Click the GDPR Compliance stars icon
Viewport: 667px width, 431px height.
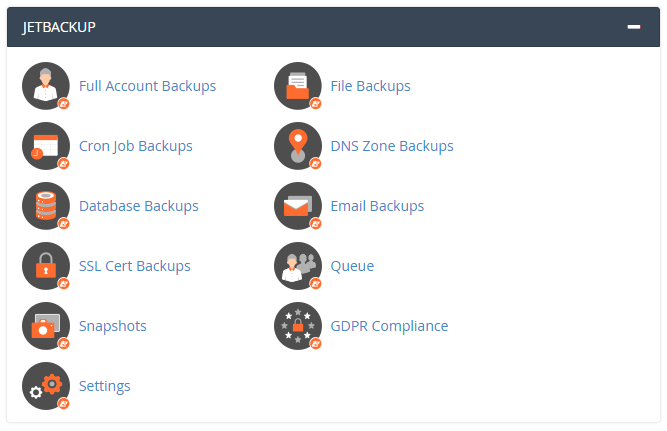pos(298,326)
